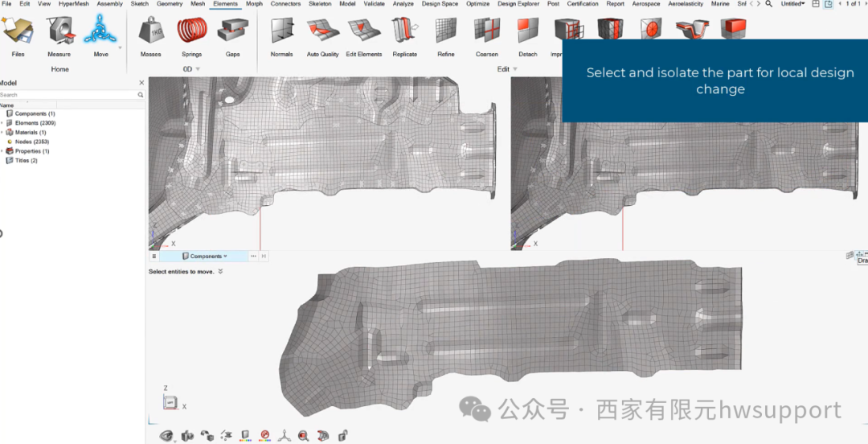868x444 pixels.
Task: Open the Aerospace ribbon tab
Action: [x=646, y=4]
